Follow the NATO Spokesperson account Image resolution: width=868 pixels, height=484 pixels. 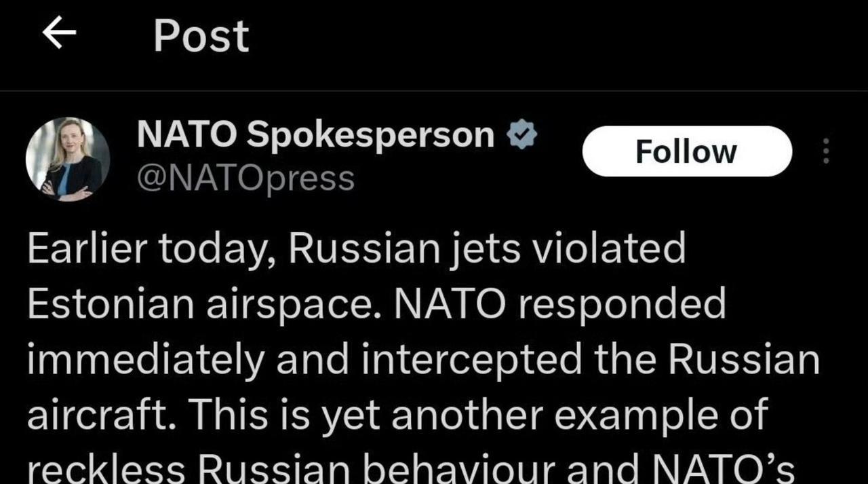(x=686, y=151)
